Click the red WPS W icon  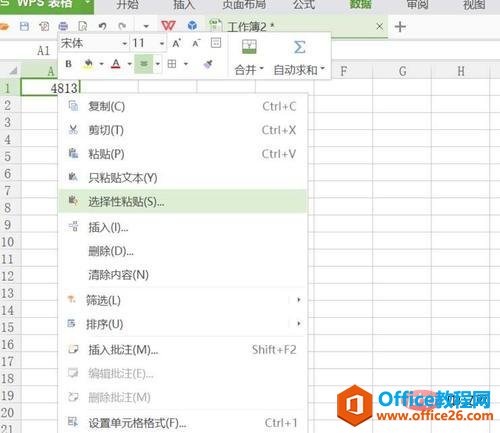click(168, 26)
